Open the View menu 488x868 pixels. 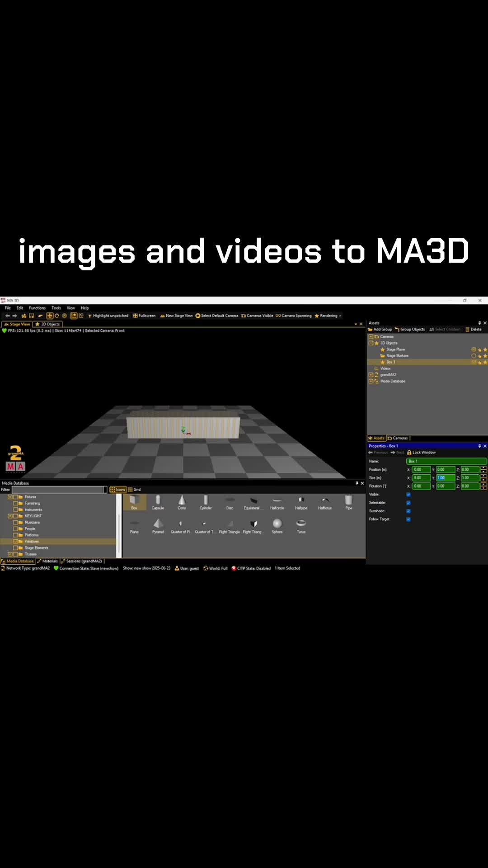click(71, 308)
